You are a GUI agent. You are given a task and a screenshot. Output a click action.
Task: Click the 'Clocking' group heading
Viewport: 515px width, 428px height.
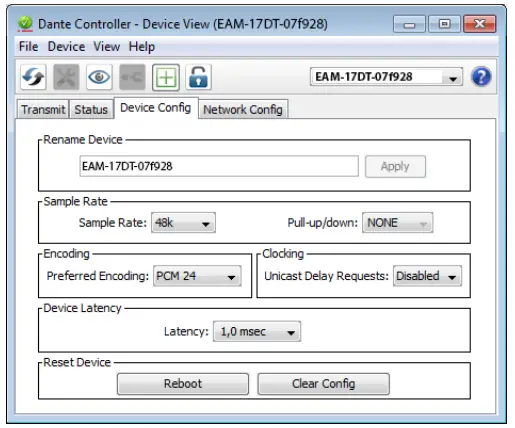283,254
